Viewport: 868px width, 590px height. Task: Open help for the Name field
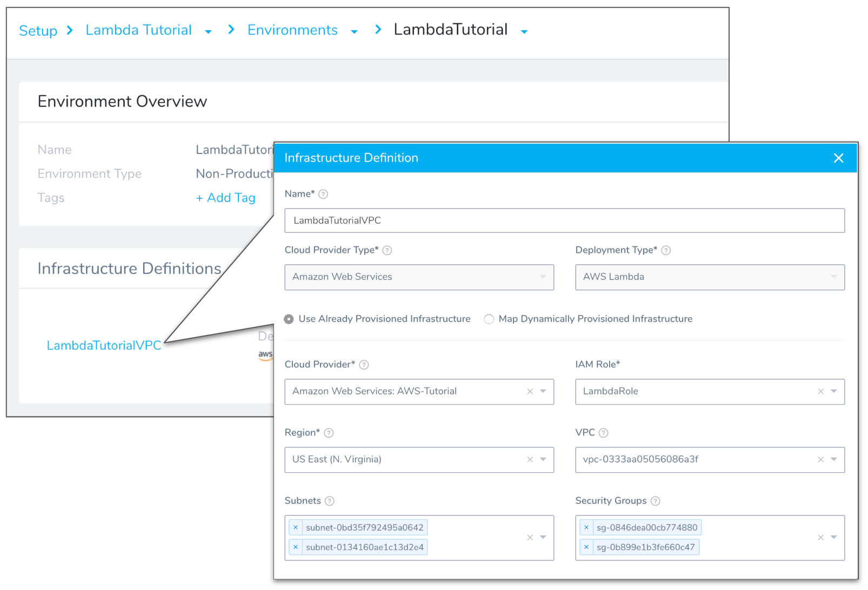323,194
